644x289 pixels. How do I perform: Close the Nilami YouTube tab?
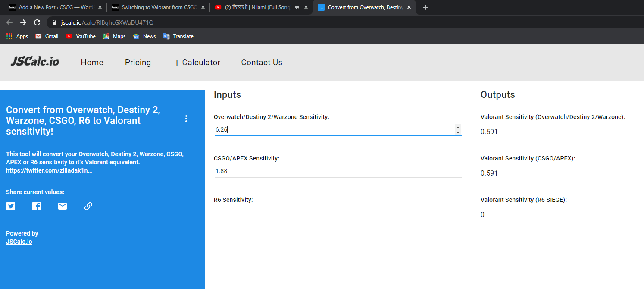click(x=306, y=7)
